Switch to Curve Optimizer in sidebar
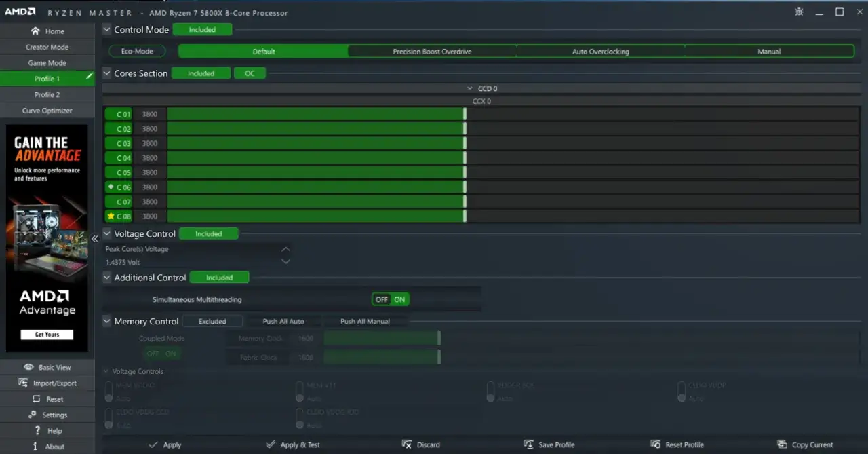868x454 pixels. (47, 110)
